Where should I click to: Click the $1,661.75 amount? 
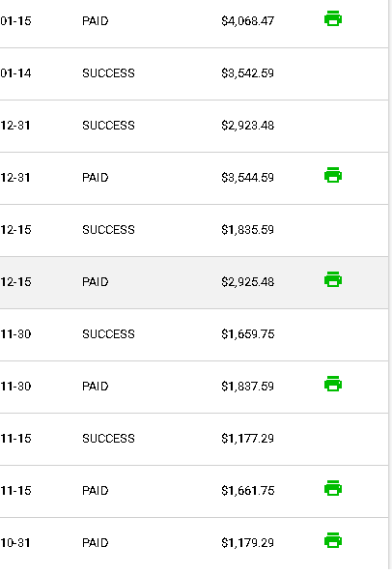248,491
